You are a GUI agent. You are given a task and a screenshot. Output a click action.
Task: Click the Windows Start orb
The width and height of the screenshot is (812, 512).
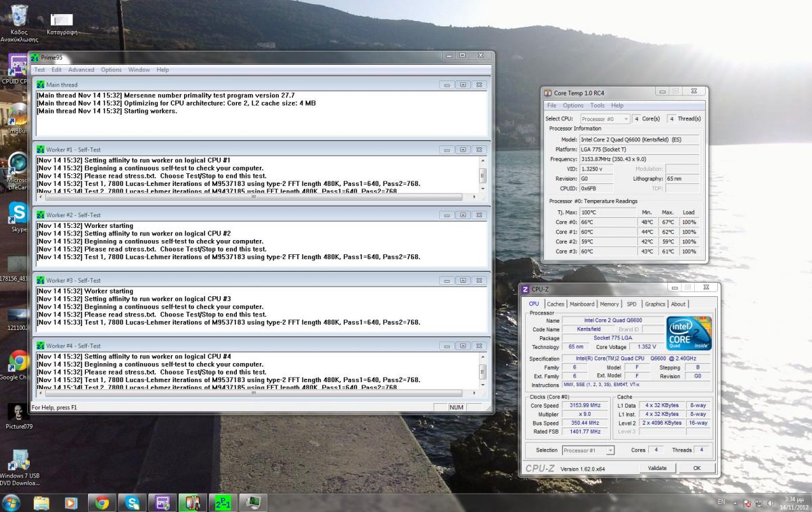point(12,503)
